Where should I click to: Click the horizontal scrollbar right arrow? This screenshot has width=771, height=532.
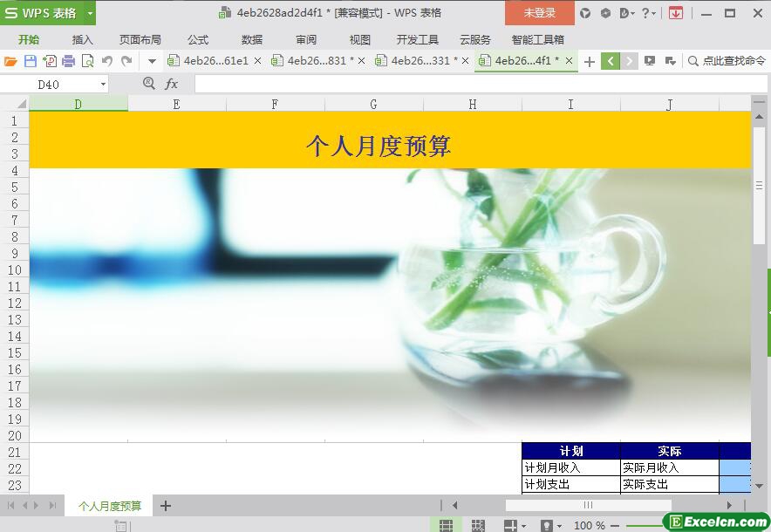pyautogui.click(x=730, y=505)
